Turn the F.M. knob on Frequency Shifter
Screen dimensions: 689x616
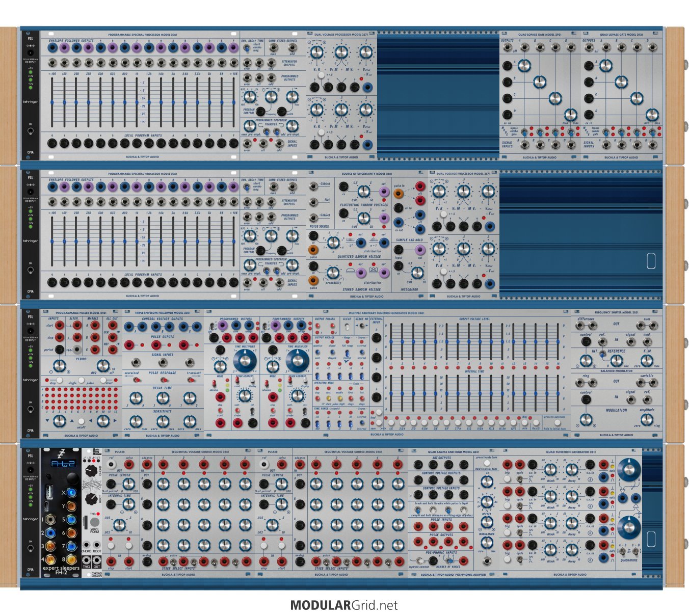coord(647,361)
